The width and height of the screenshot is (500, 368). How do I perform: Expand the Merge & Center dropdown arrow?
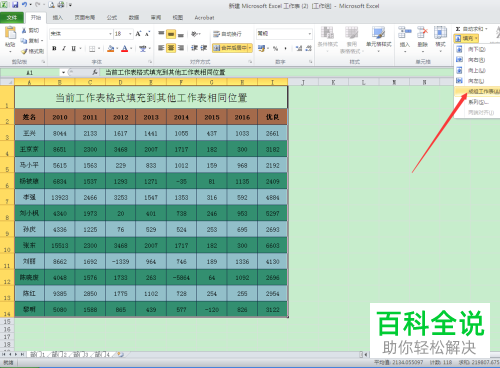[250, 48]
